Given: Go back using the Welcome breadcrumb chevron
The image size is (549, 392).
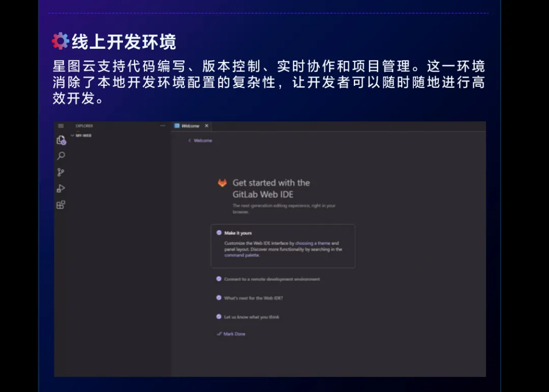Looking at the screenshot, I should click(190, 140).
